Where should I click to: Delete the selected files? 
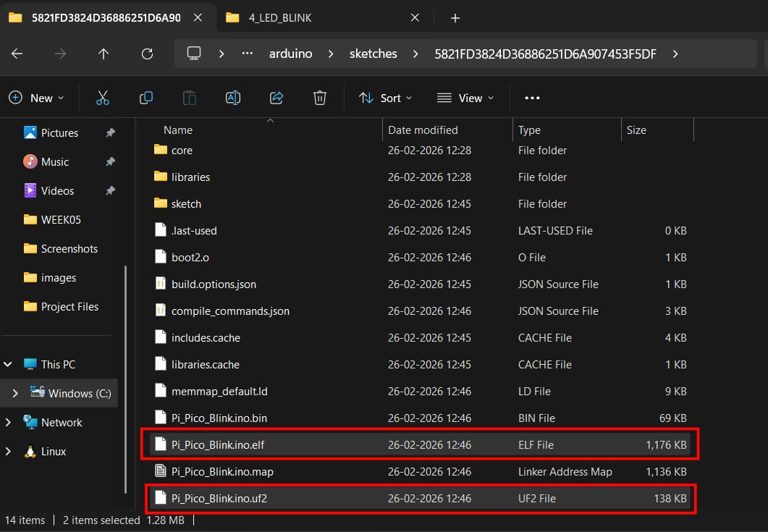click(319, 98)
